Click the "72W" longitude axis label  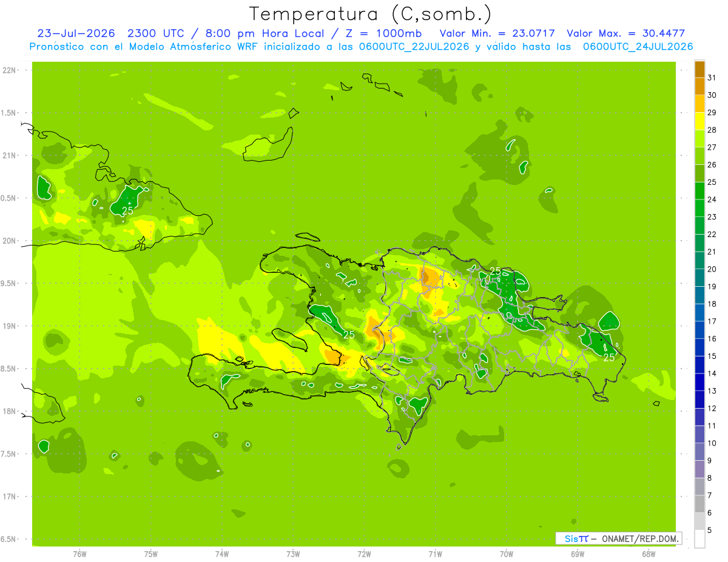pos(364,554)
